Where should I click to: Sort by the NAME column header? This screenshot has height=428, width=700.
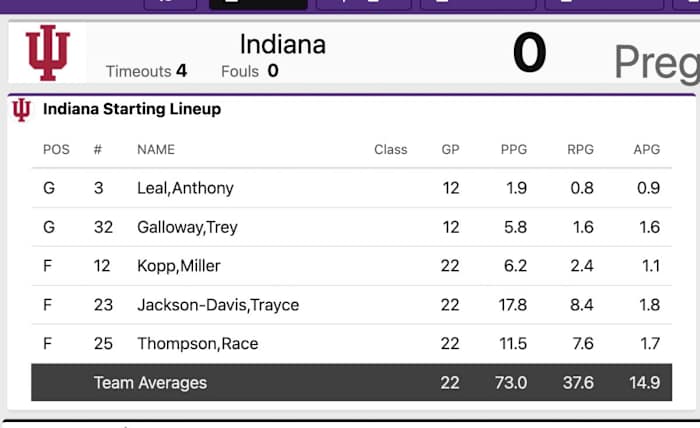coord(156,150)
